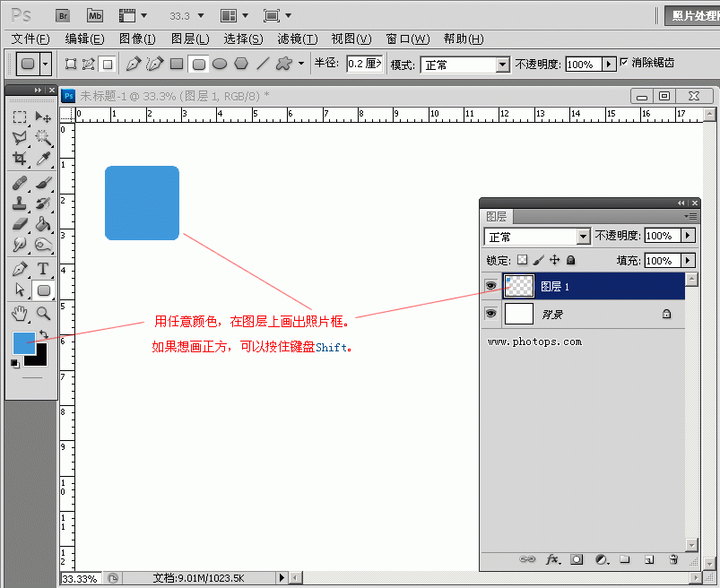This screenshot has width=720, height=588.
Task: Select the Path Selection tool
Action: click(20, 290)
